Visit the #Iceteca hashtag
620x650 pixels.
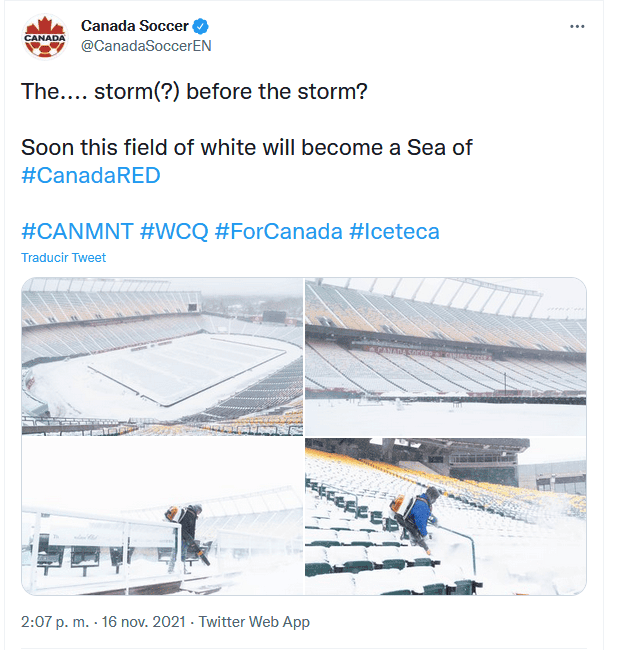coord(394,231)
